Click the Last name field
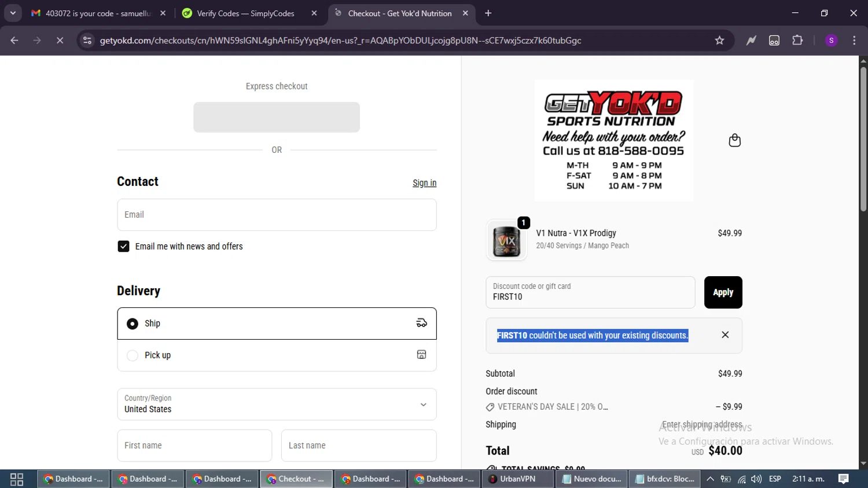Image resolution: width=868 pixels, height=488 pixels. click(359, 446)
